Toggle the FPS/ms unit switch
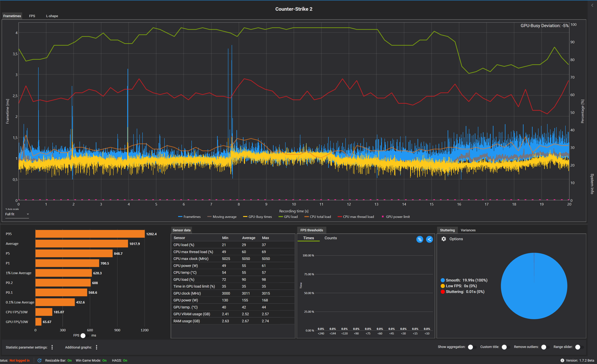The image size is (597, 364). (x=85, y=335)
